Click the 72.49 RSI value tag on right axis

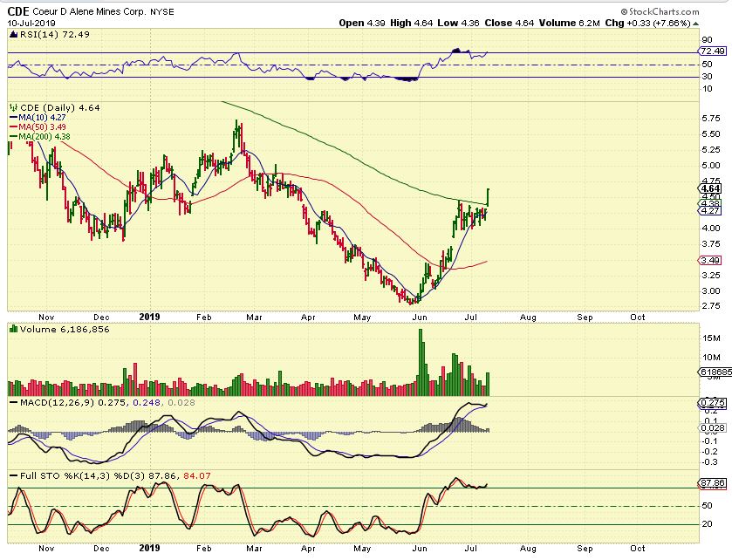713,51
